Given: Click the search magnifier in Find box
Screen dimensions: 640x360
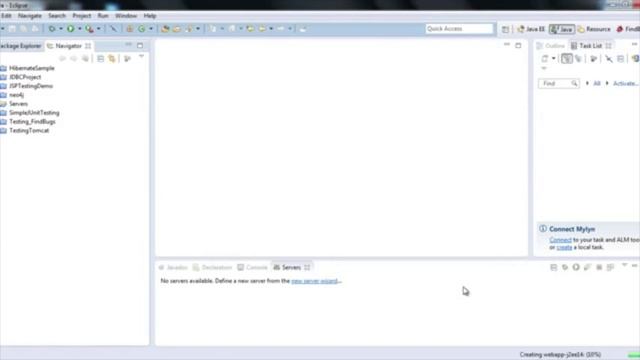Looking at the screenshot, I should coord(574,83).
